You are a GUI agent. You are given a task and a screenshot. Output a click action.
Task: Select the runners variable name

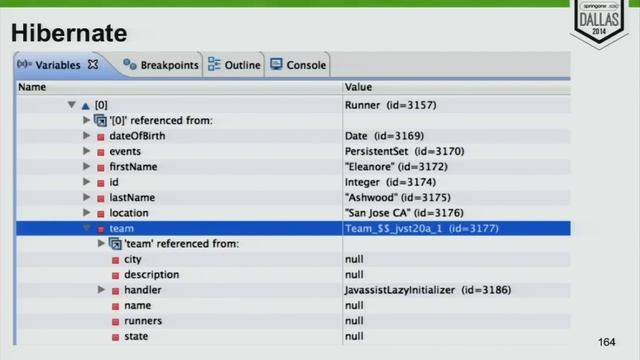[x=143, y=321]
